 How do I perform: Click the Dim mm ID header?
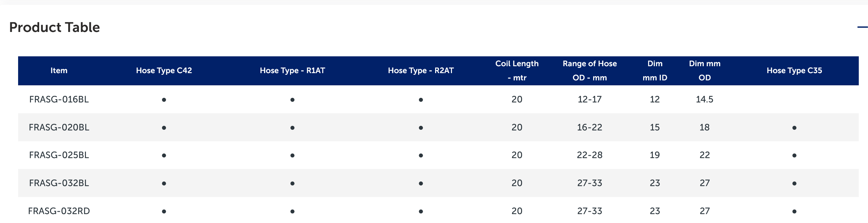654,70
